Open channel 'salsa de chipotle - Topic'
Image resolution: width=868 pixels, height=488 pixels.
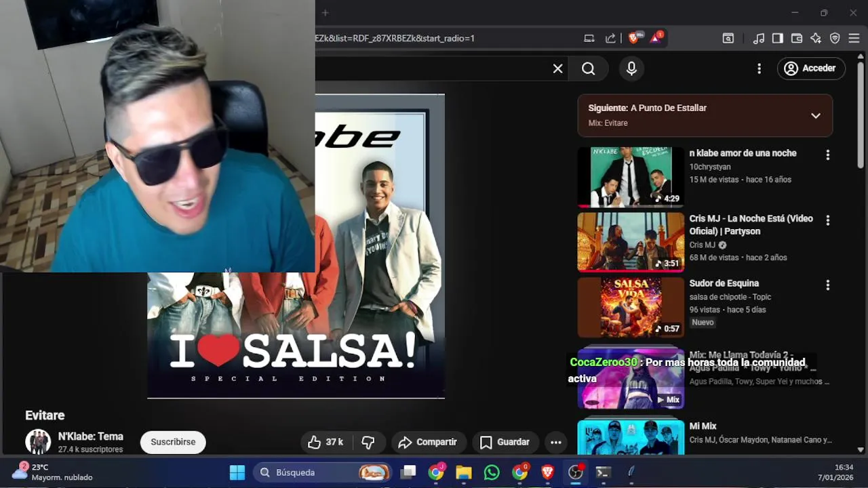730,297
